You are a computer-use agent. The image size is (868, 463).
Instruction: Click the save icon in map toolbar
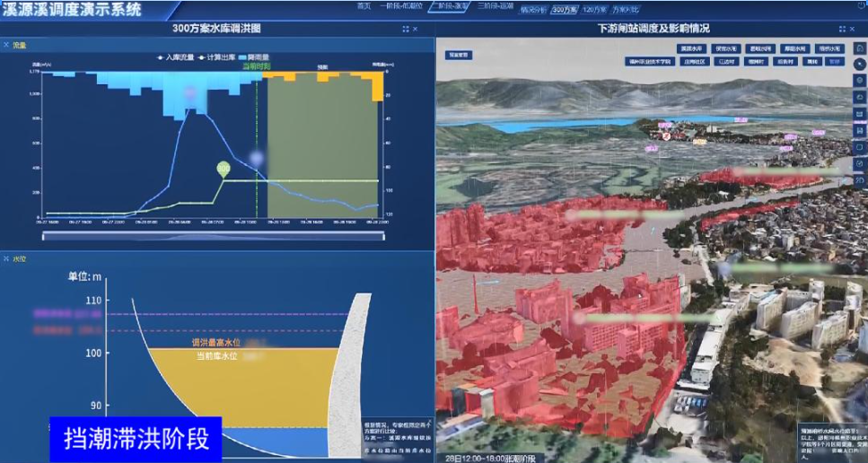point(860,130)
